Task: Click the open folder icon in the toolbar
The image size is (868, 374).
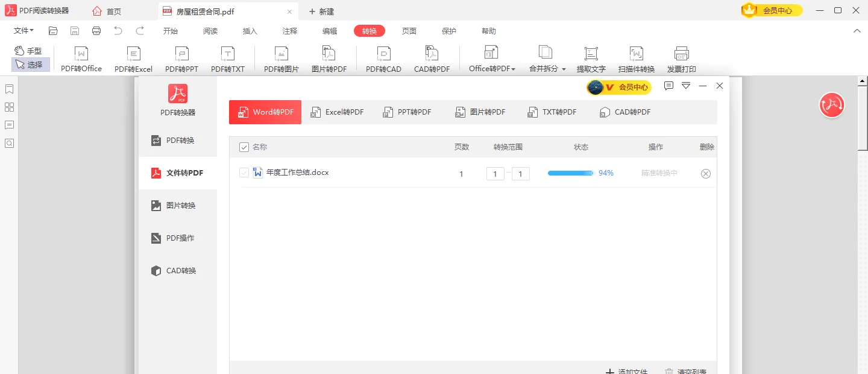Action: point(53,31)
